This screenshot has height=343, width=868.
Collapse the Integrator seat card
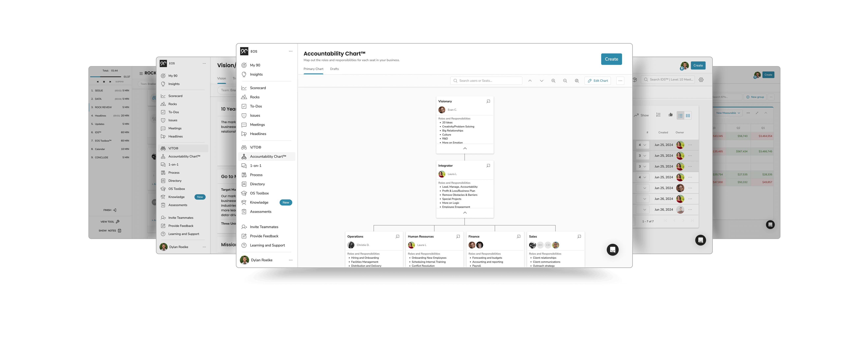point(465,213)
